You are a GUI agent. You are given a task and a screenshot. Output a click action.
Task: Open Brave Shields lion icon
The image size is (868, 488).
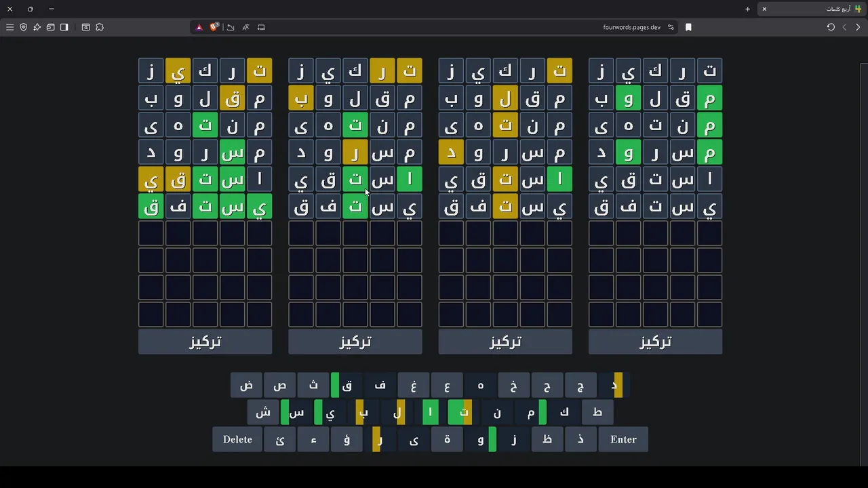[214, 27]
